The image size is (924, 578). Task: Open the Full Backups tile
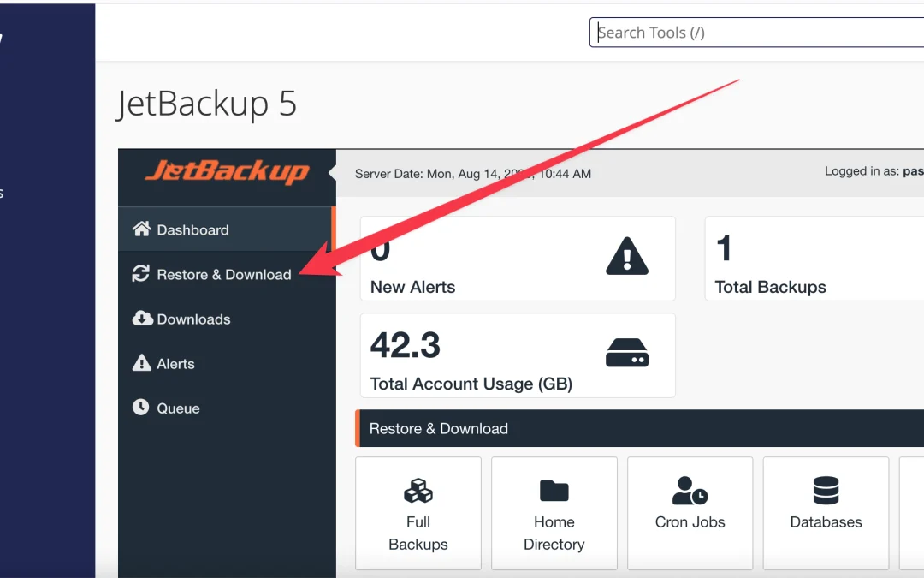pyautogui.click(x=418, y=512)
